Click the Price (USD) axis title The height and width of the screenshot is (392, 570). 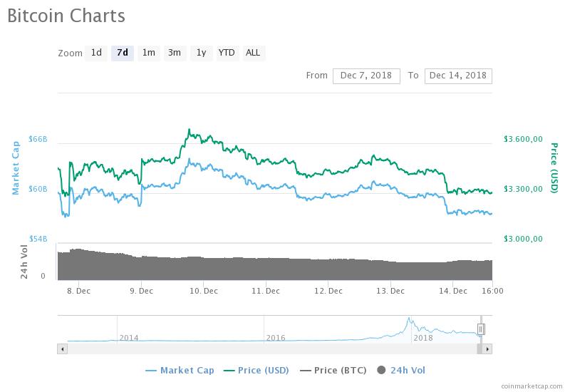(x=554, y=168)
